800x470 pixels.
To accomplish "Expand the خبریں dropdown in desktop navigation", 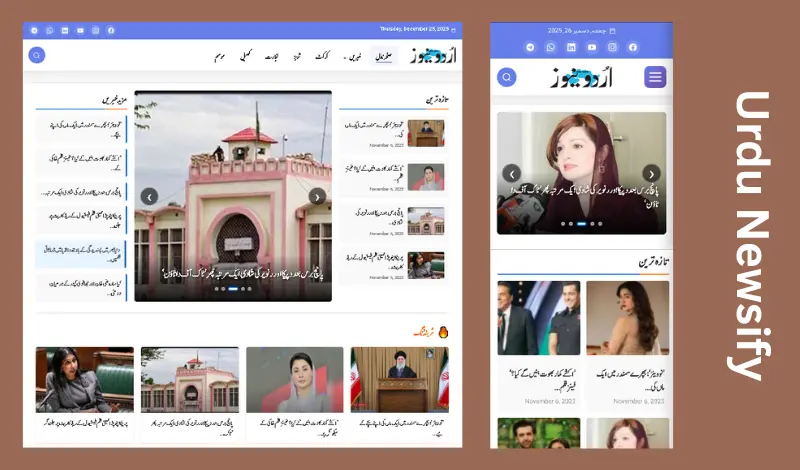I will coord(353,57).
